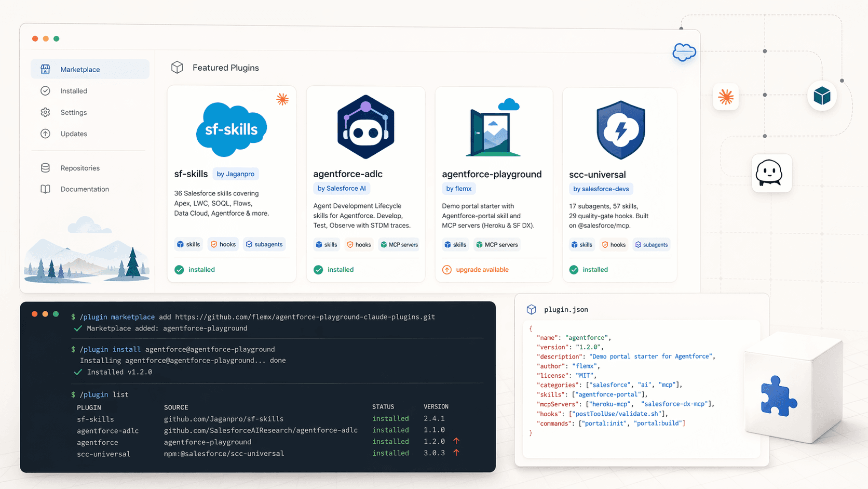Click the installed checkmark on sf-skills

pos(179,270)
